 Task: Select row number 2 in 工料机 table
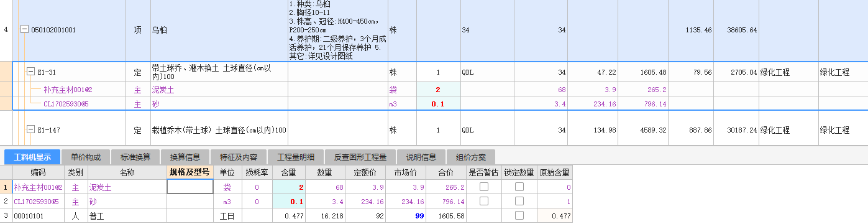pyautogui.click(x=6, y=202)
